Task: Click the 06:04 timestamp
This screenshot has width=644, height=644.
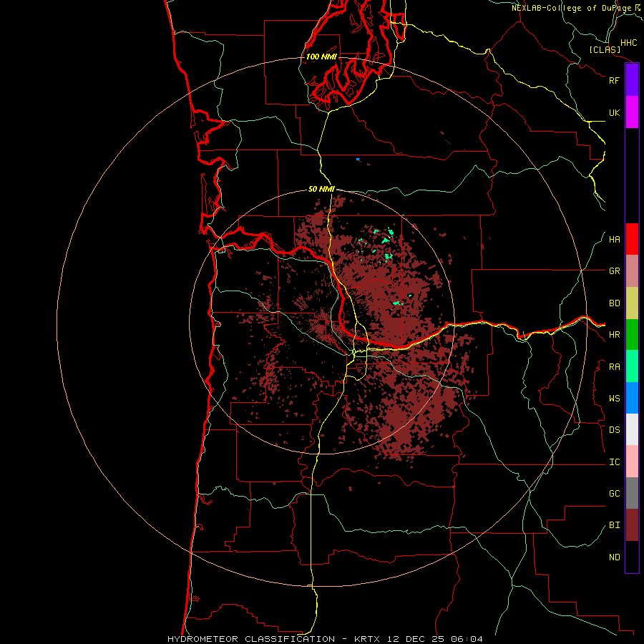Action: (x=467, y=639)
